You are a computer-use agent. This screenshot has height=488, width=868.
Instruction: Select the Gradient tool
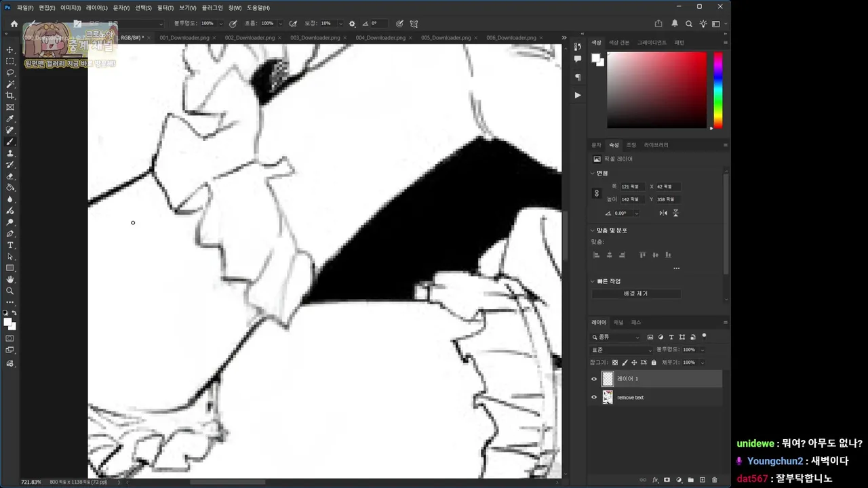10,188
